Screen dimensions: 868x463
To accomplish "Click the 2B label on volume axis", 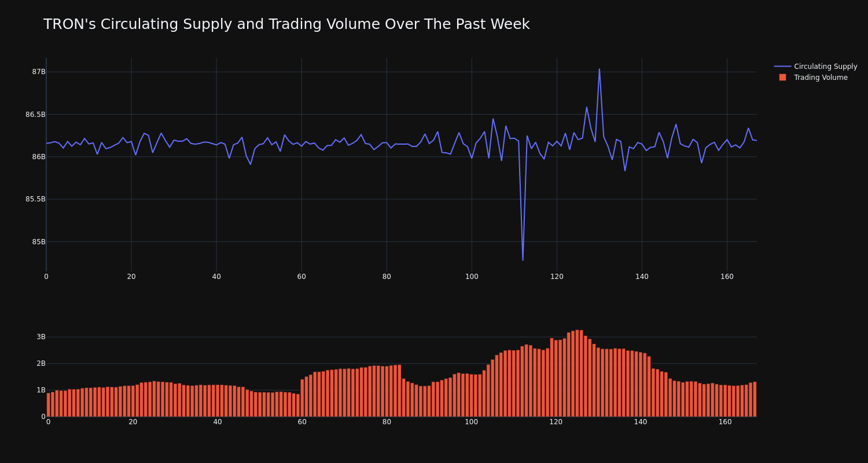I will [41, 363].
